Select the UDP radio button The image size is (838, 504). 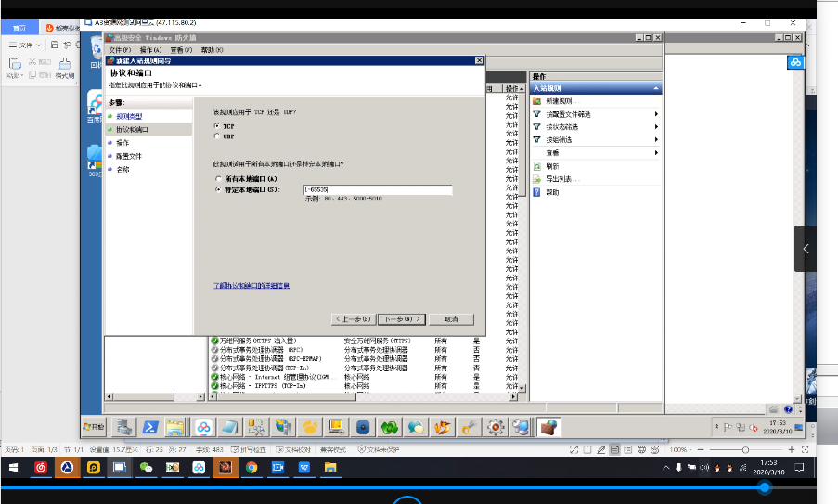[x=217, y=136]
